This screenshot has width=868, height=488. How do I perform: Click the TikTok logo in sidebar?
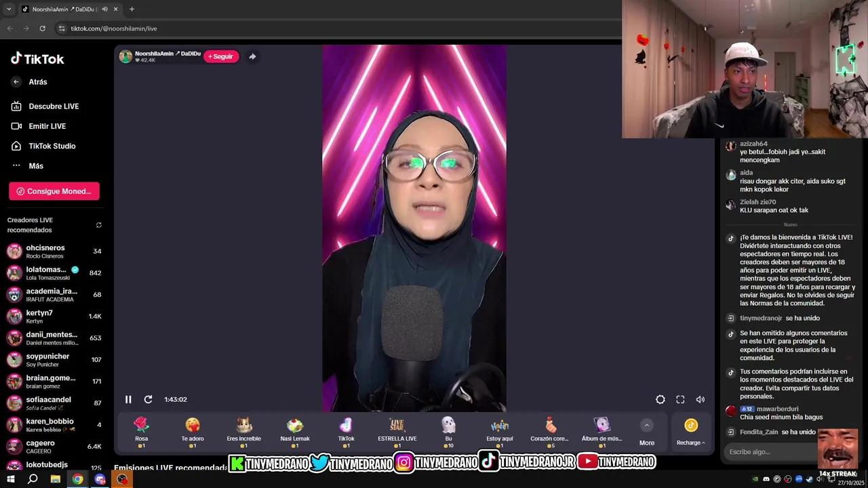[x=37, y=59]
